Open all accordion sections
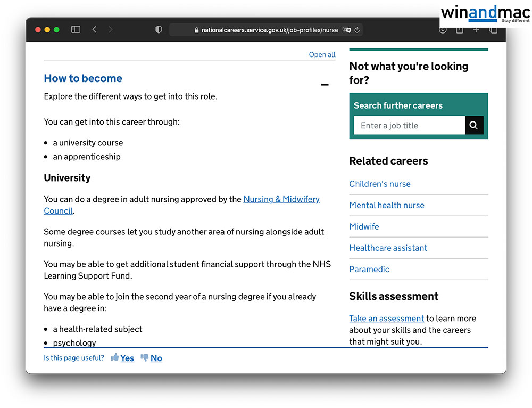The height and width of the screenshot is (408, 532). coord(322,54)
